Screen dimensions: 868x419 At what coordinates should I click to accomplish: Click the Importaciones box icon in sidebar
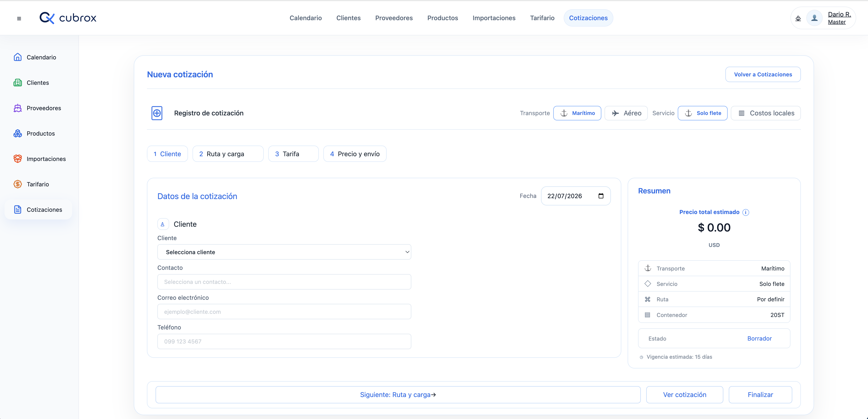click(x=17, y=159)
